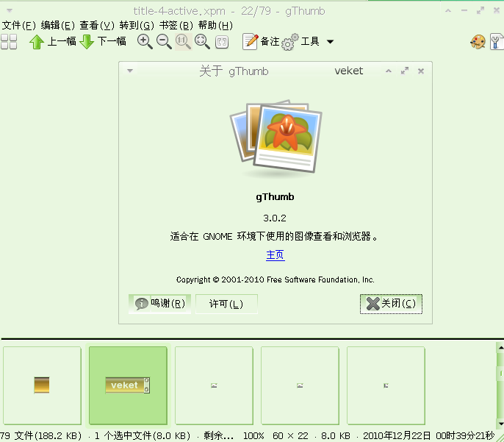Toggle actual size 1:1 zoom

[183, 41]
